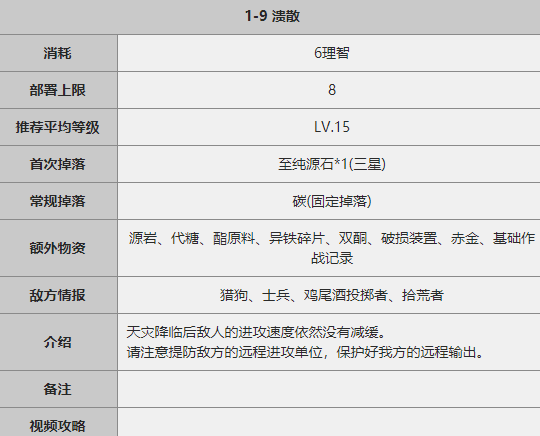The width and height of the screenshot is (540, 436).
Task: Click the table title '1-9 溃散'
Action: [272, 16]
